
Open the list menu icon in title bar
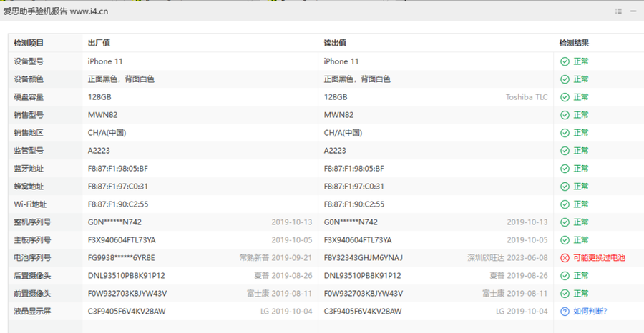(x=618, y=11)
